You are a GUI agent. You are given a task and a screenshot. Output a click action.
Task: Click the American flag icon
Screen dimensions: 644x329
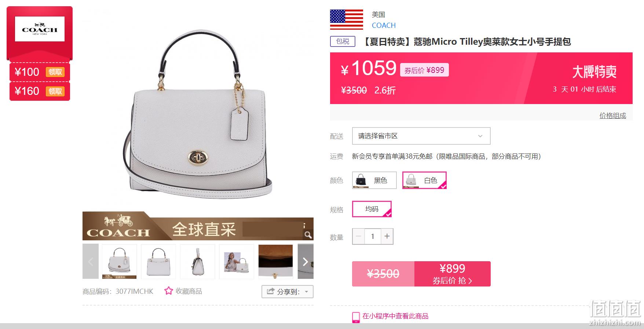(x=347, y=19)
